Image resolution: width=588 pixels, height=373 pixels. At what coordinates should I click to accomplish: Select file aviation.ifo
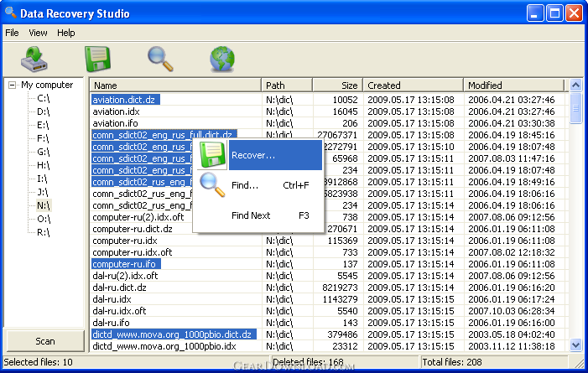tap(115, 123)
